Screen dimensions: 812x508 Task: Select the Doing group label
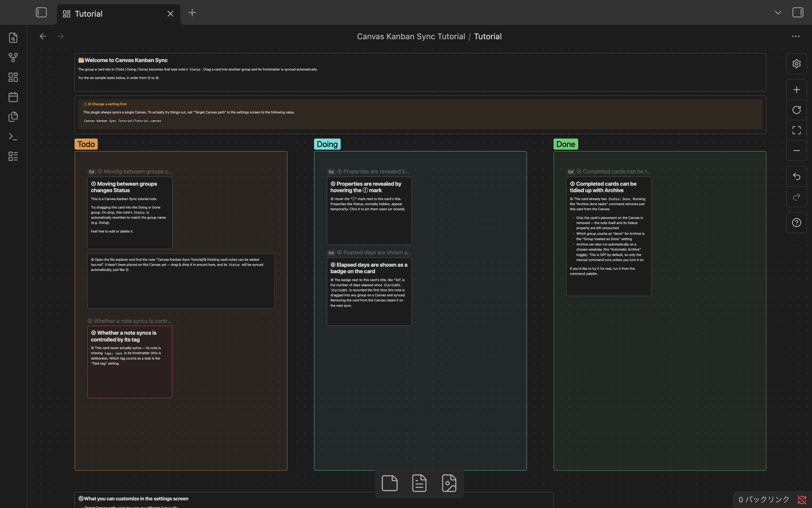tap(327, 144)
